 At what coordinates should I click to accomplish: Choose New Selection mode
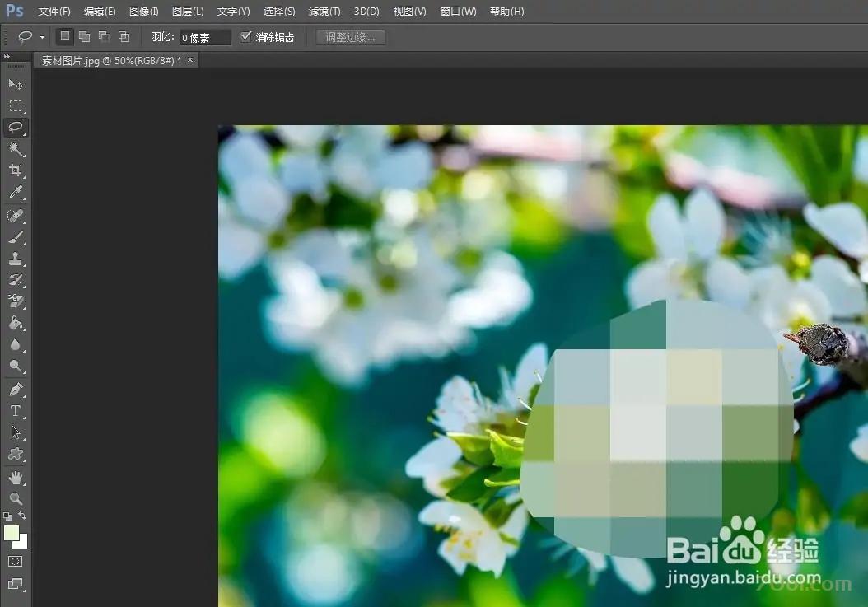[x=65, y=36]
